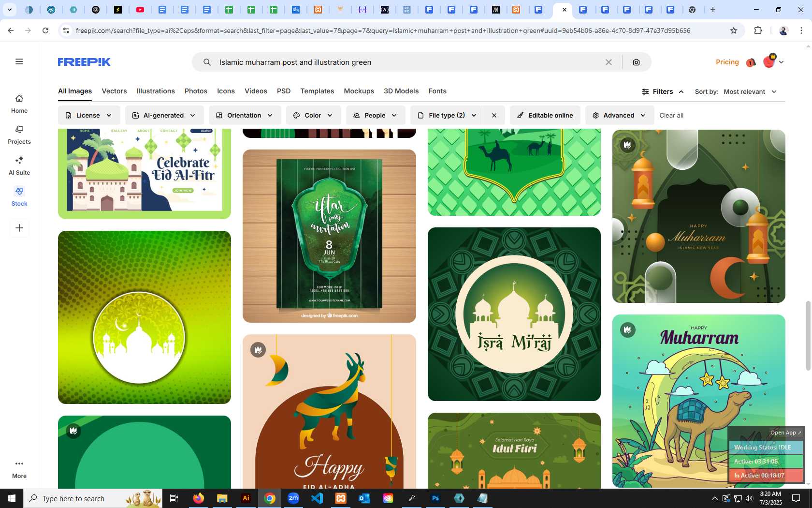Go back in browser history
Image resolution: width=812 pixels, height=508 pixels.
(11, 30)
